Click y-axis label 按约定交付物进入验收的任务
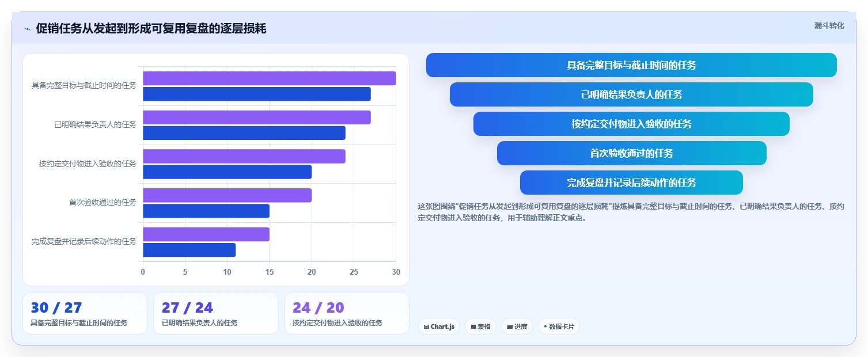This screenshot has width=868, height=357. tap(88, 164)
